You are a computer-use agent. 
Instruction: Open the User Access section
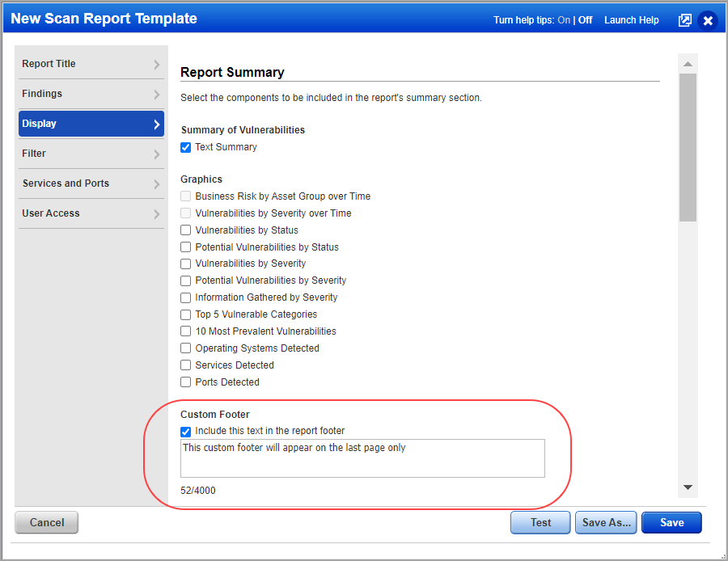(x=91, y=213)
